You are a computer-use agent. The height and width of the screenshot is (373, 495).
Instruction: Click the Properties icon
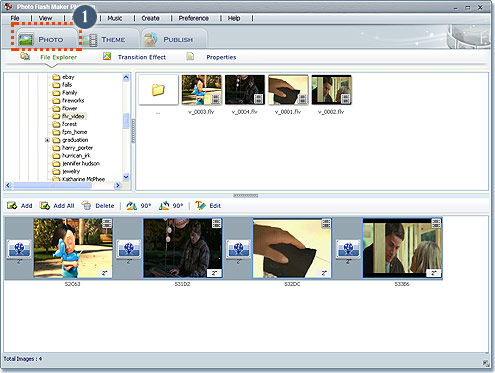(x=190, y=56)
